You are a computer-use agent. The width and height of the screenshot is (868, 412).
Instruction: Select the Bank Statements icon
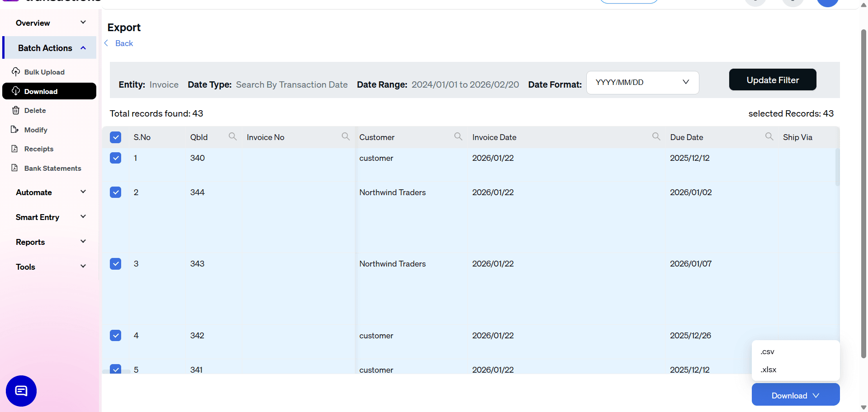pos(16,168)
